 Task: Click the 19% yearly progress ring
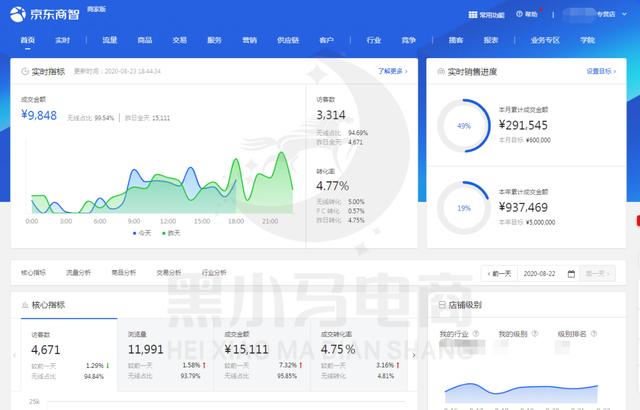(464, 208)
